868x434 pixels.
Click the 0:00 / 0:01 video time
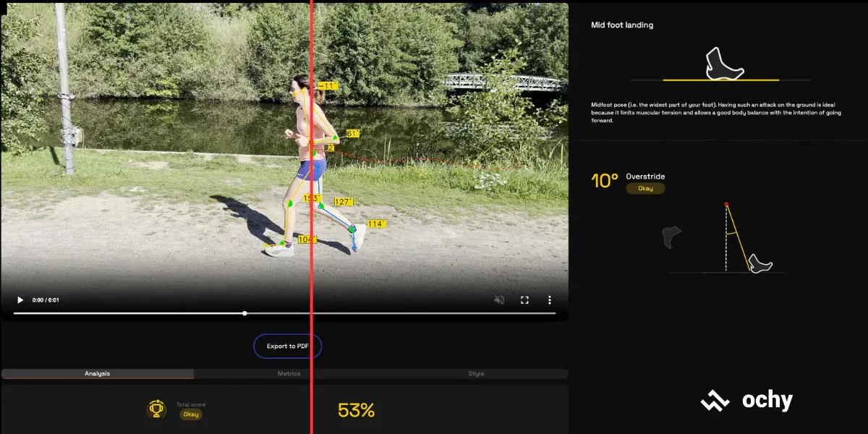46,300
